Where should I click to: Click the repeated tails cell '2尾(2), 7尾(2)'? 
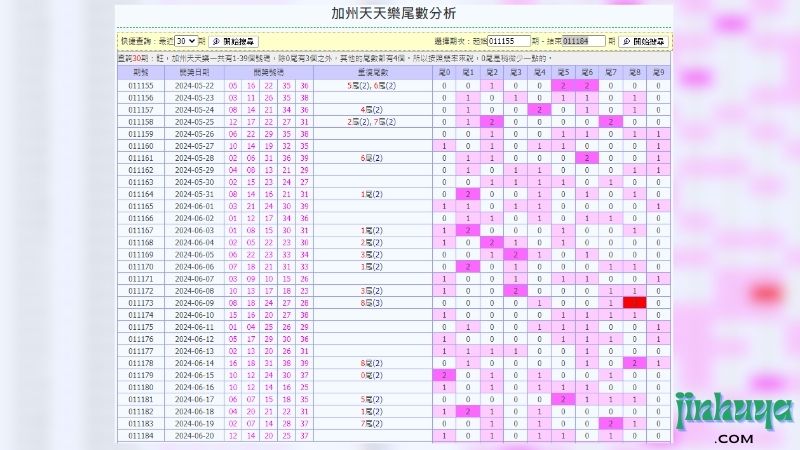372,122
